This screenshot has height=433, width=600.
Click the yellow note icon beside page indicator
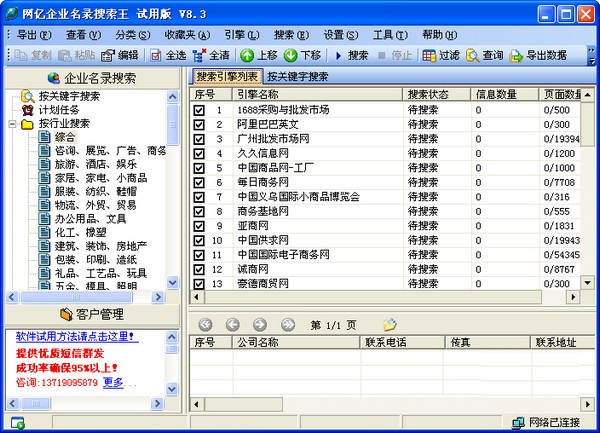(390, 325)
